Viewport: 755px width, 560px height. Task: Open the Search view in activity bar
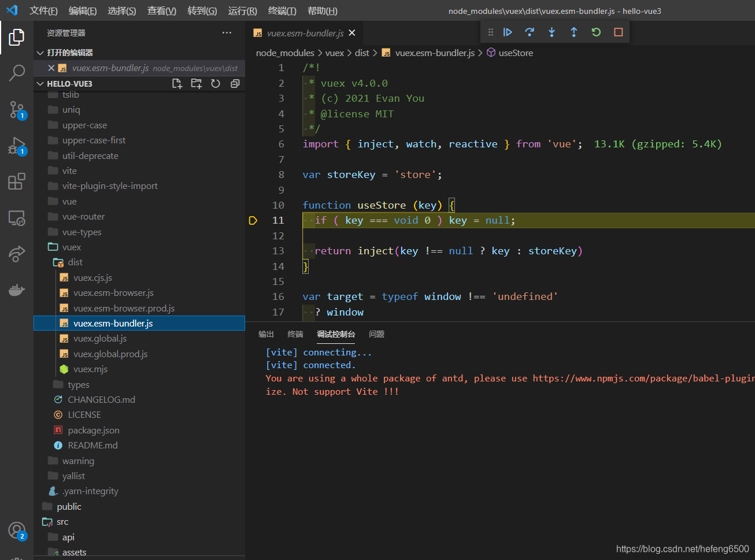click(17, 73)
